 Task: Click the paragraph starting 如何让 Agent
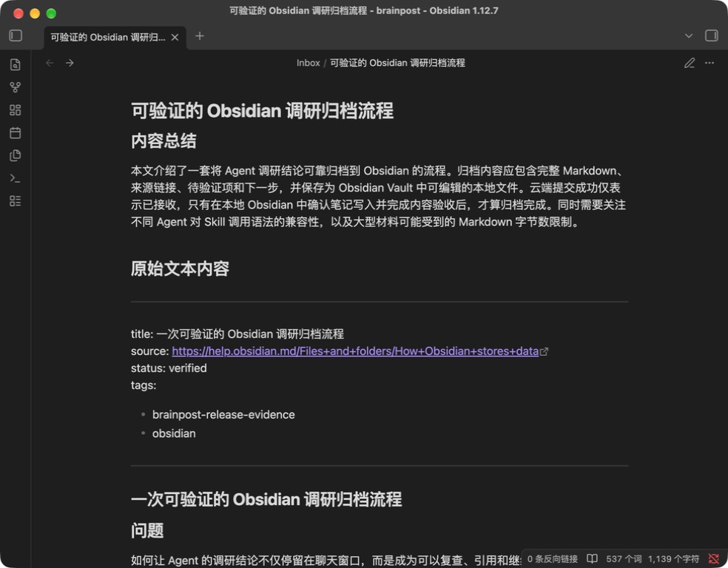click(x=325, y=560)
